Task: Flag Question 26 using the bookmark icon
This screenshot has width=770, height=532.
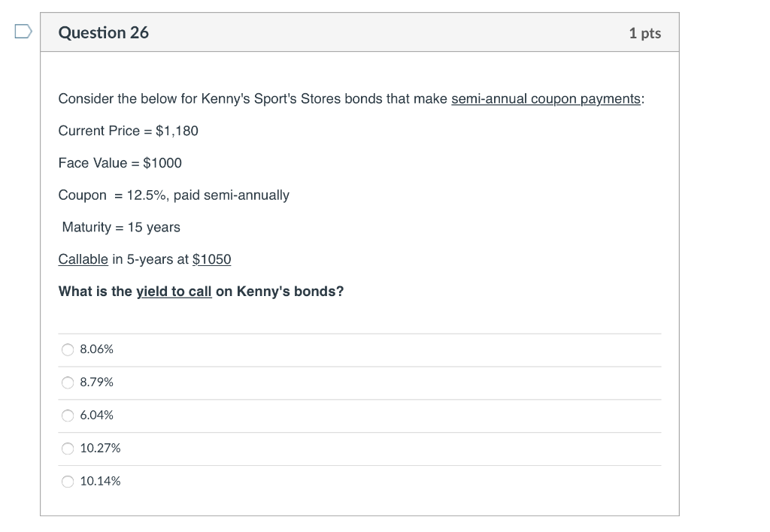Action: pyautogui.click(x=22, y=30)
